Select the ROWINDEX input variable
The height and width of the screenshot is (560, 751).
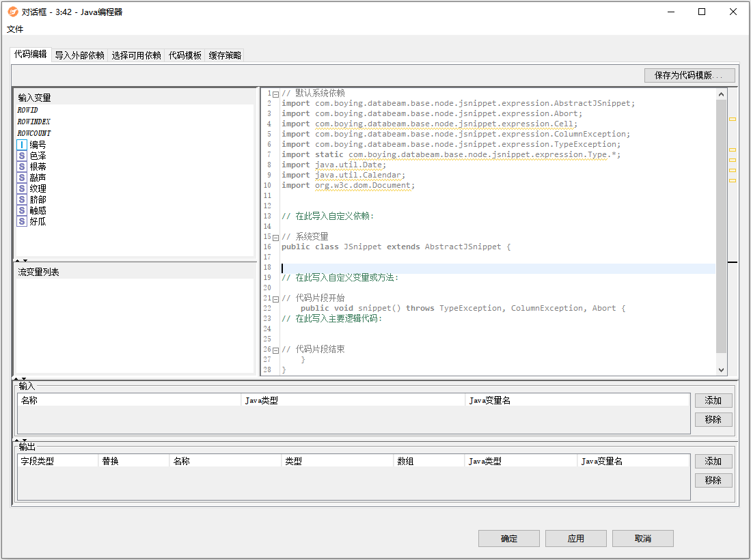click(x=33, y=122)
